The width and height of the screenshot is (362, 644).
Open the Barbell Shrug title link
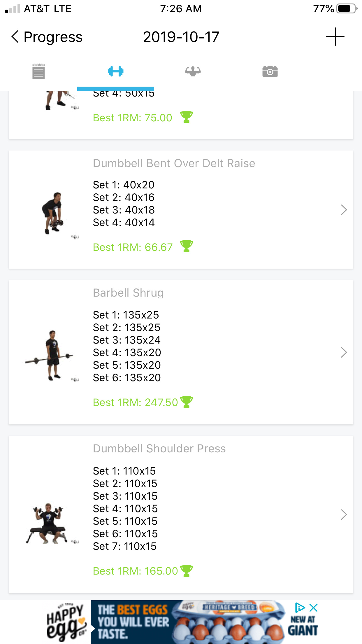[128, 293]
